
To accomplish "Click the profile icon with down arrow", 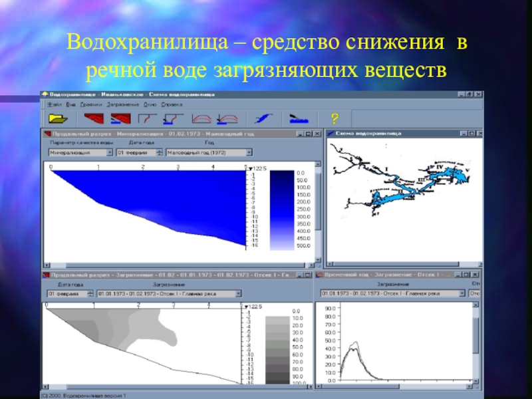I will pos(174,119).
